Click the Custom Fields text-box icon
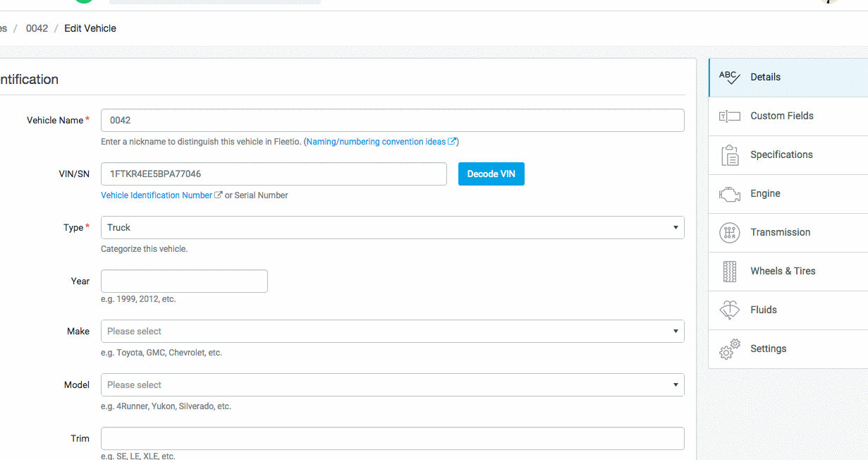 pyautogui.click(x=729, y=116)
